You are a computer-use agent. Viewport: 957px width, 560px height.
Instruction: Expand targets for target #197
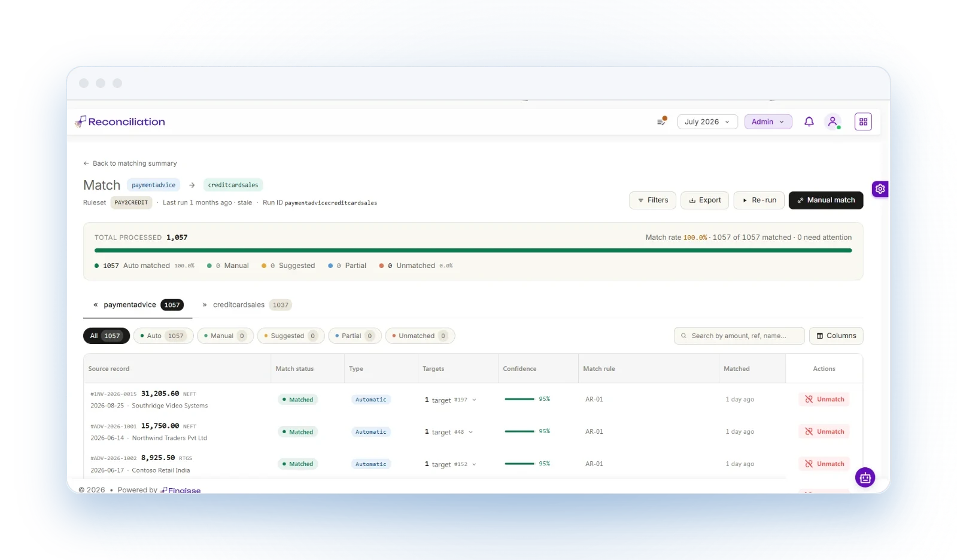tap(474, 400)
